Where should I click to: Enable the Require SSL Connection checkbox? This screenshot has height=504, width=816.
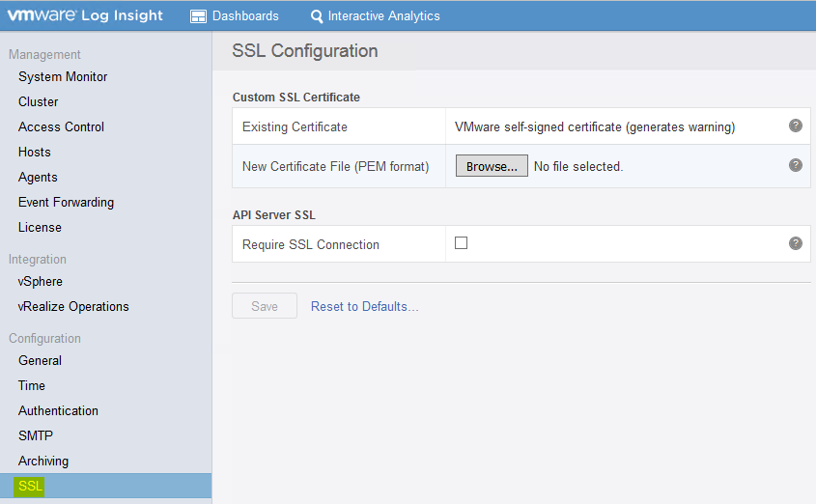tap(461, 243)
